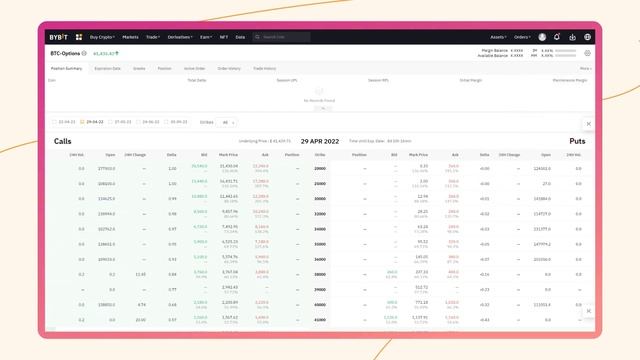Expand the Buy Crypto menu
Screen dimensions: 640x360
[x=102, y=37]
